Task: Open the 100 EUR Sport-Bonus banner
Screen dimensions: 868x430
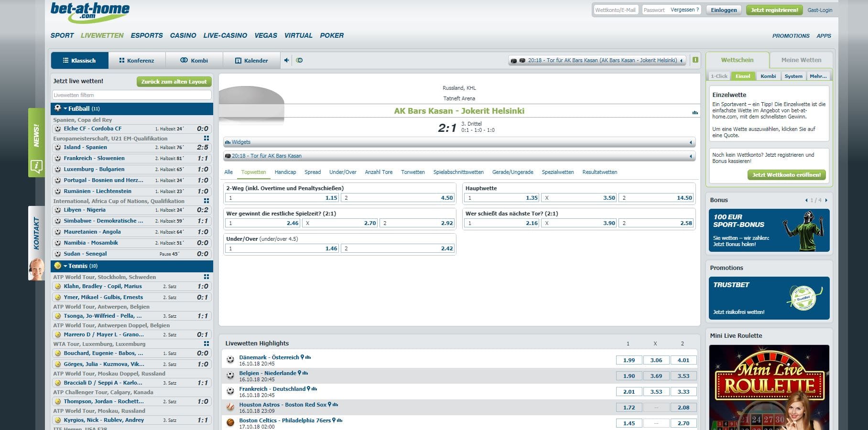Action: (x=769, y=230)
